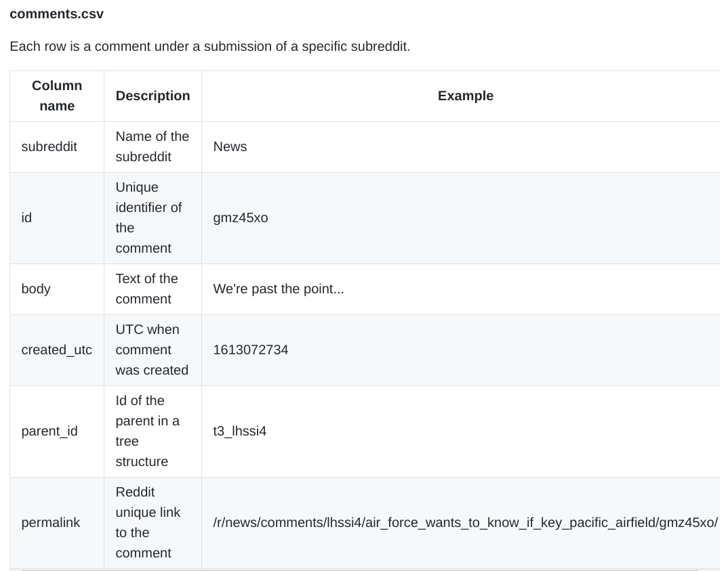Screen dimensions: 728x571
Task: Select the 'permalink' column name cell
Action: pyautogui.click(x=50, y=523)
